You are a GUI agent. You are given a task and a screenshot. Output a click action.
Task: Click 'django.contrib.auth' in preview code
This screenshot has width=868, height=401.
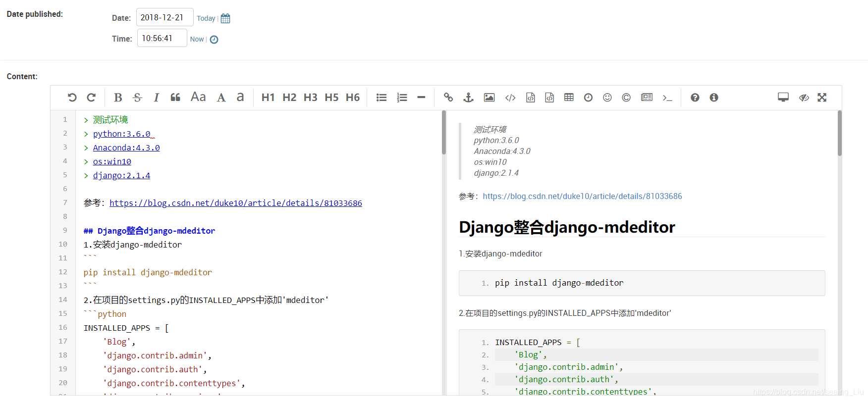click(564, 379)
